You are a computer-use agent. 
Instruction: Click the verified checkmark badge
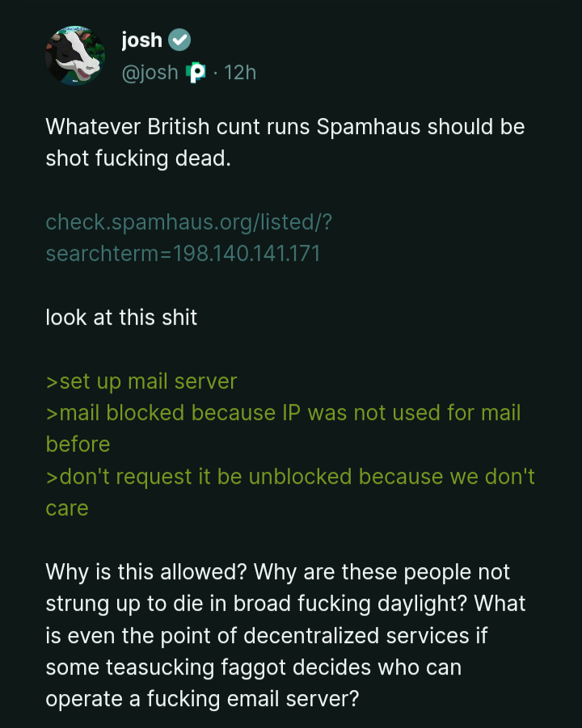click(x=179, y=40)
